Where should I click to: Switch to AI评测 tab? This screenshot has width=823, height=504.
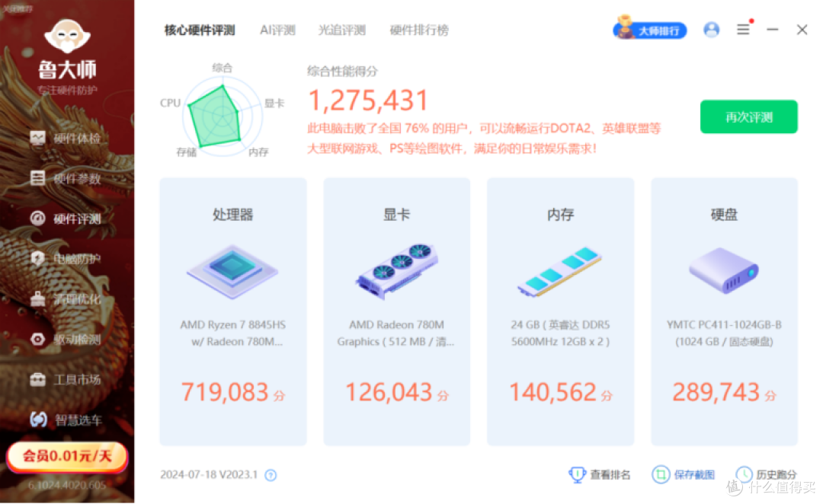point(277,30)
